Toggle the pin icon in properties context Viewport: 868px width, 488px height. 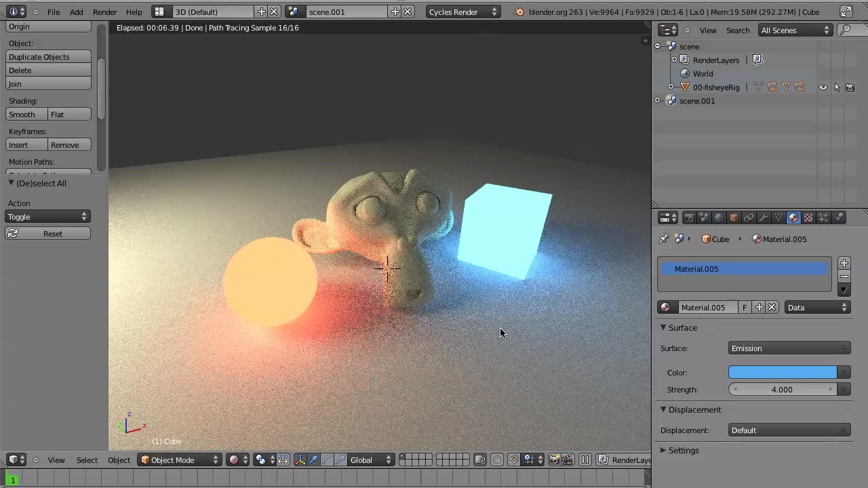click(x=663, y=239)
